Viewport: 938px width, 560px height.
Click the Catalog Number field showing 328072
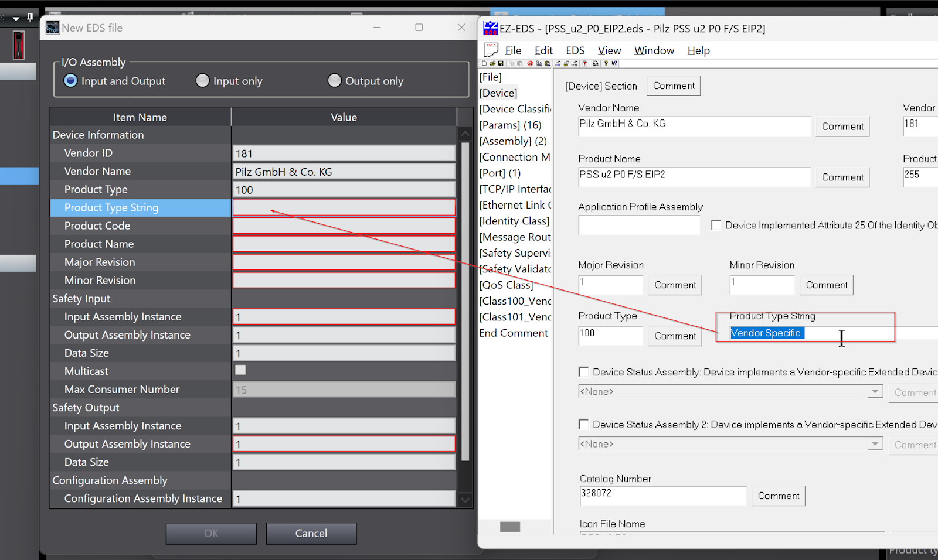(662, 495)
